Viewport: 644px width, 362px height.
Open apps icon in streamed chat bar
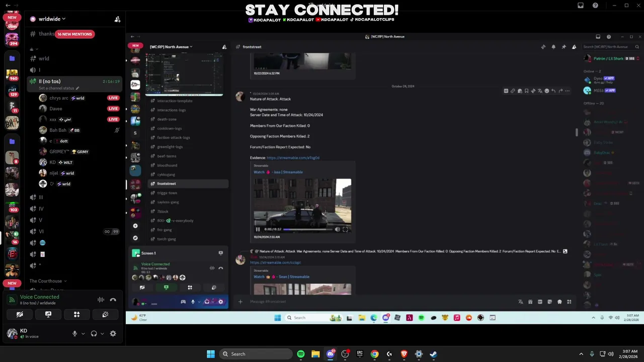[x=569, y=302]
